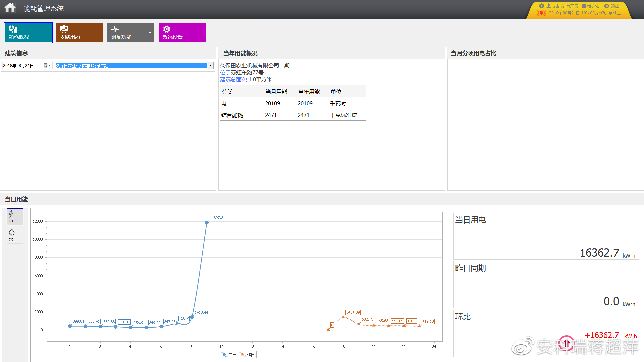
Task: Click the 位于 location link
Action: (x=225, y=72)
